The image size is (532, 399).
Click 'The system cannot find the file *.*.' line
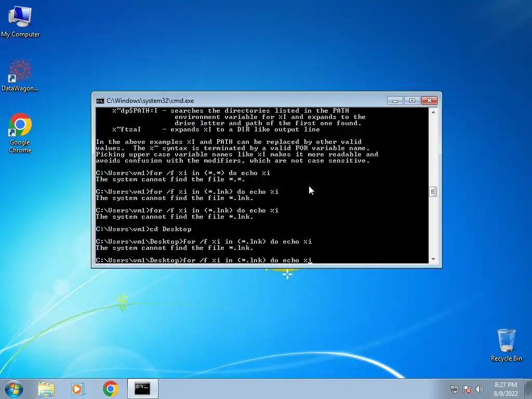tap(170, 179)
